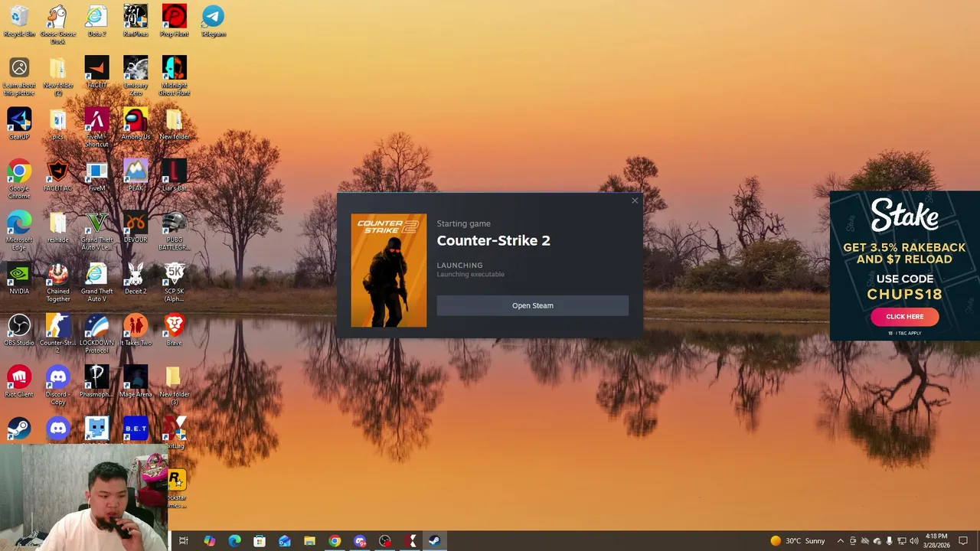Screen dimensions: 980x551
Task: Select the B.E.T desktop shortcut
Action: (136, 429)
